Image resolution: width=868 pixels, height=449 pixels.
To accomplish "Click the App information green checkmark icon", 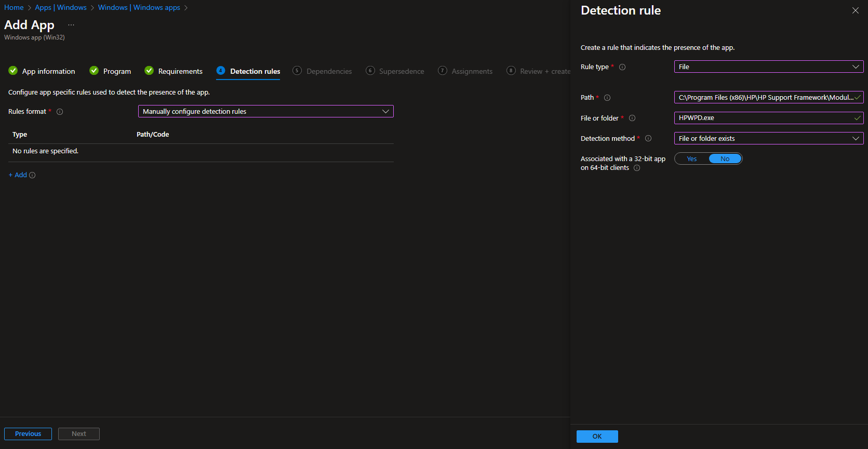I will [13, 71].
